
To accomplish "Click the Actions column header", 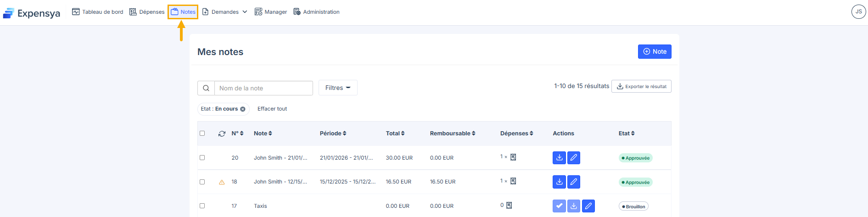I will [x=563, y=134].
